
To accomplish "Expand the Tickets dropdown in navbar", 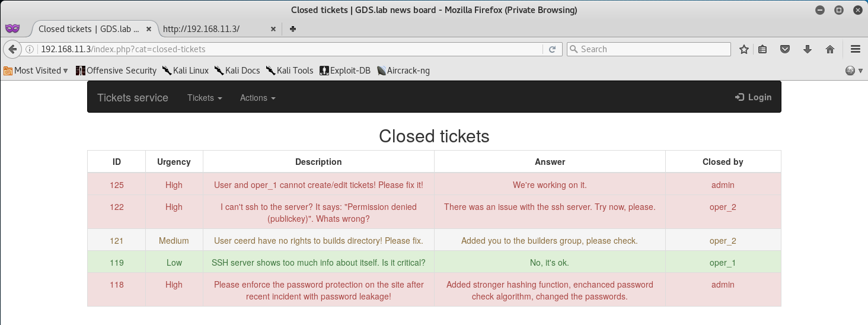I will (x=205, y=98).
